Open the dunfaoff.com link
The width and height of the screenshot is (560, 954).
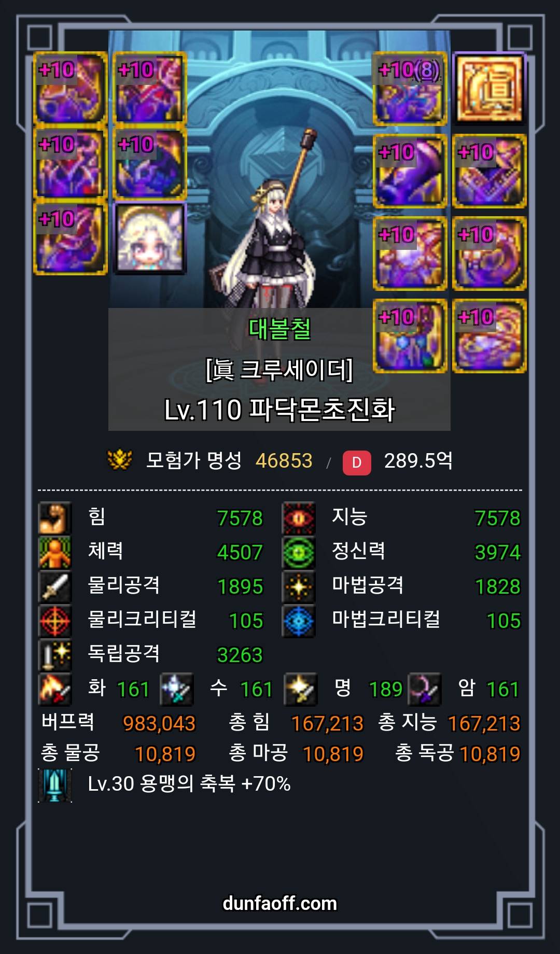click(279, 904)
